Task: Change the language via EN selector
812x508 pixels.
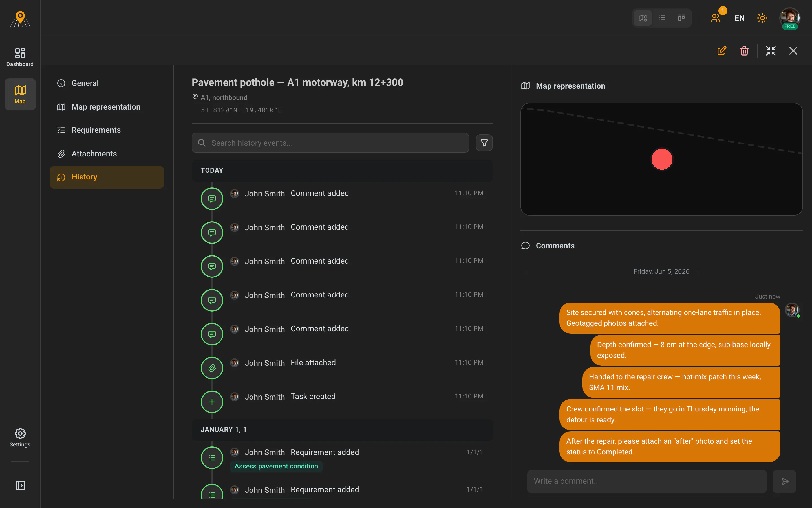Action: tap(740, 18)
